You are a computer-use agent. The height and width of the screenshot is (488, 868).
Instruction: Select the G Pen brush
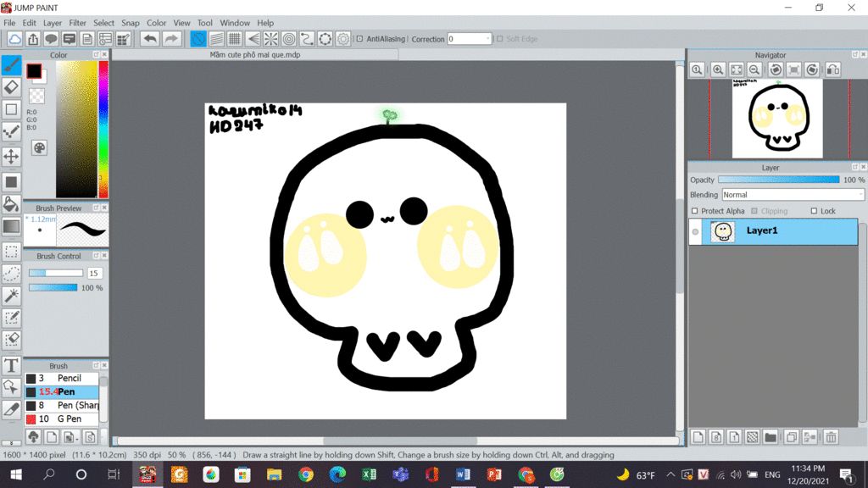(61, 419)
